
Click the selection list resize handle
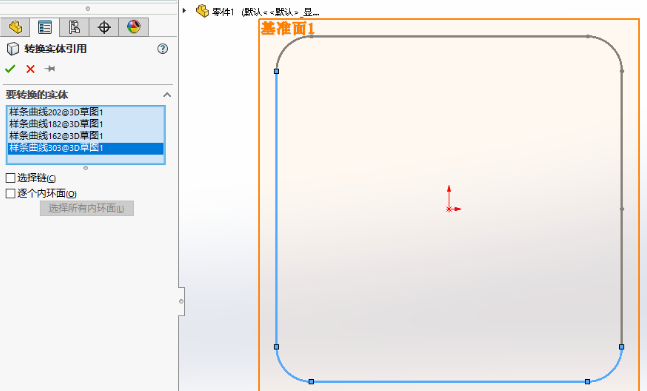[85, 168]
